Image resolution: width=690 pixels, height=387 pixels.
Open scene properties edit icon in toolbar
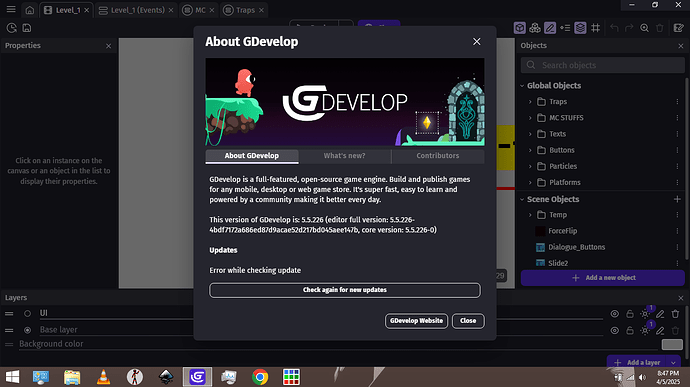(x=679, y=28)
